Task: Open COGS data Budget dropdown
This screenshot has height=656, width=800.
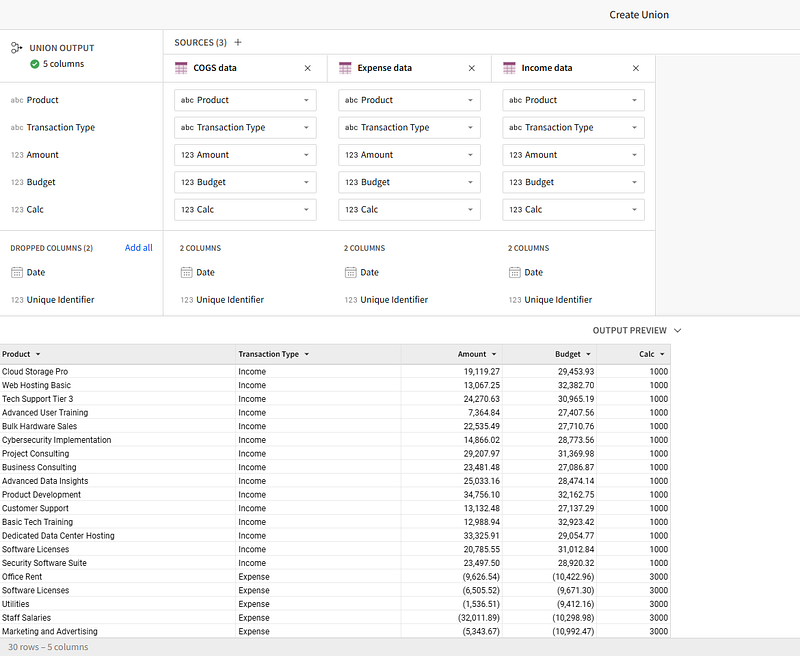Action: [245, 182]
